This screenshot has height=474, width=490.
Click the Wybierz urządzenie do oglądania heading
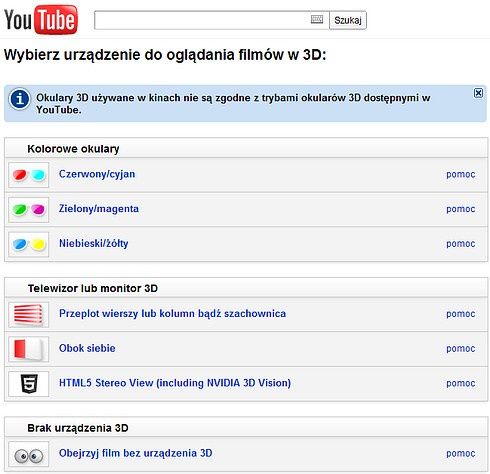(x=165, y=55)
